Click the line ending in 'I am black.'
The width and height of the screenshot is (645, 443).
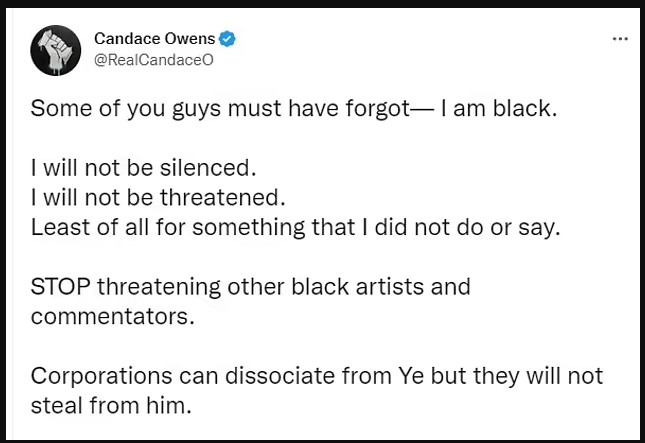tap(294, 109)
